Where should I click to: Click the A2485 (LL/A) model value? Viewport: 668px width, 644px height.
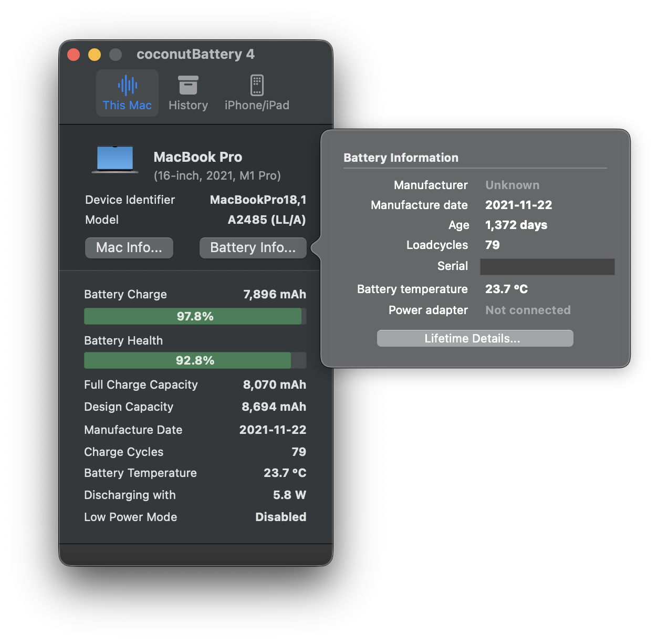tap(267, 220)
